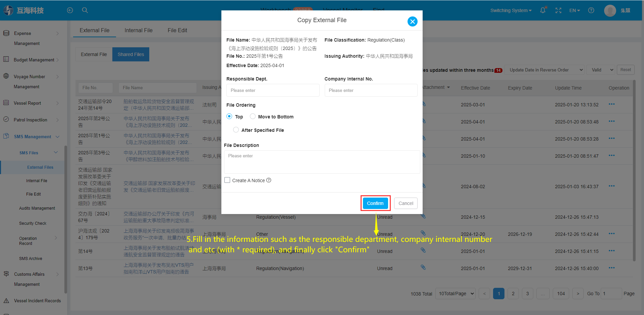Focus the File Name filter field

point(157,88)
